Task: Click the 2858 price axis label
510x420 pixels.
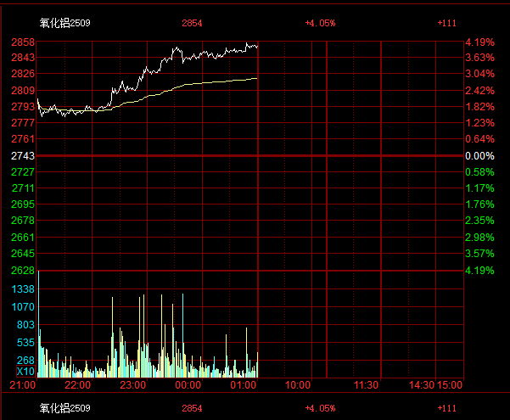Action: point(23,42)
